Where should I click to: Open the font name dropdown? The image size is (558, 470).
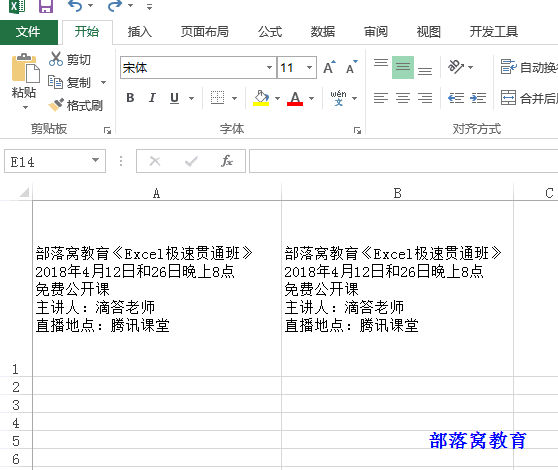click(269, 67)
